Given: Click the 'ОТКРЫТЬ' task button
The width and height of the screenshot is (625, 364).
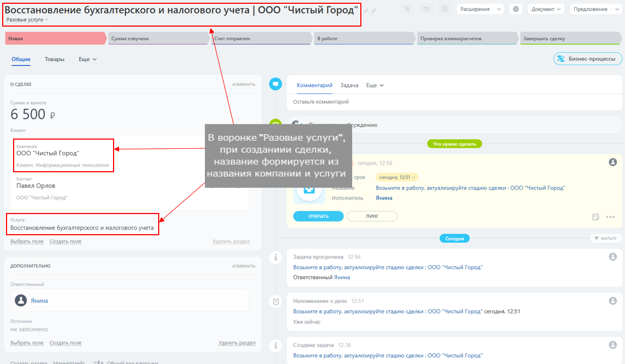Looking at the screenshot, I should pos(318,216).
